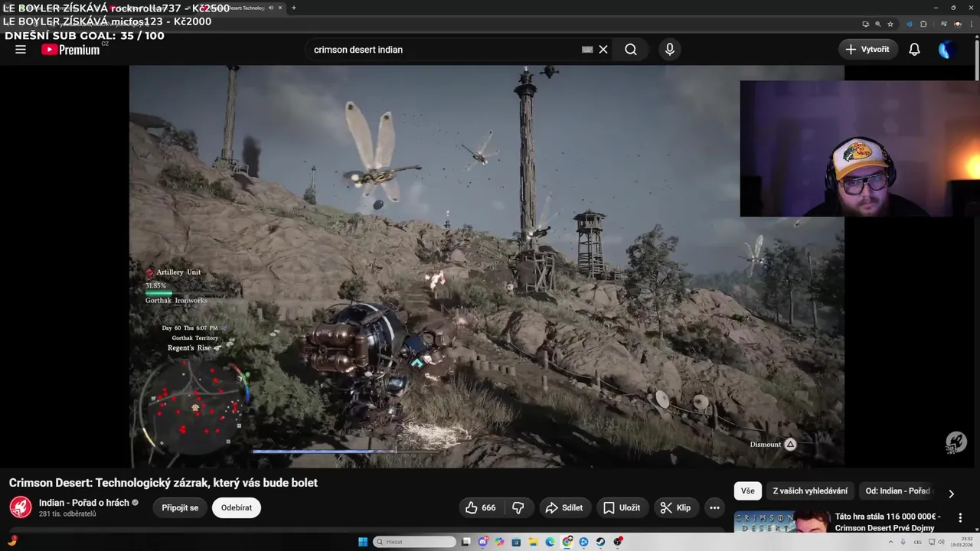Click the Windows taskbar search box
The width and height of the screenshot is (980, 551).
click(414, 542)
